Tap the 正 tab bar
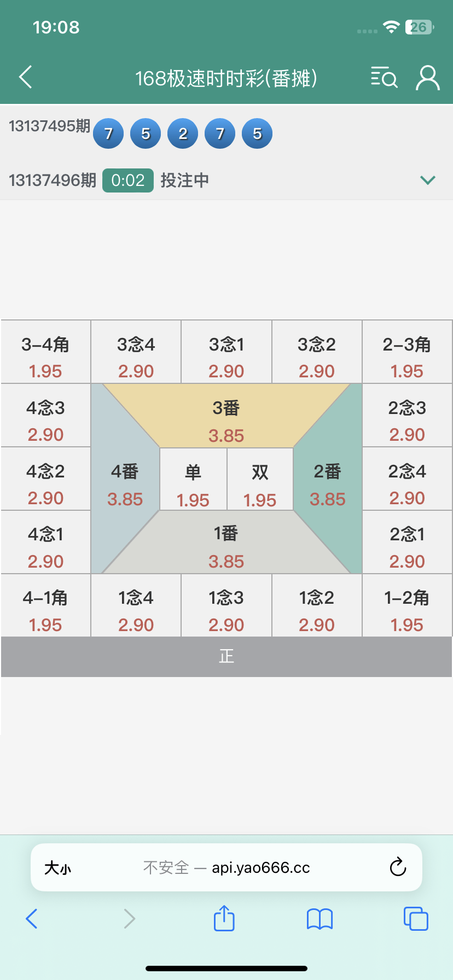The height and width of the screenshot is (980, 453). 226,656
